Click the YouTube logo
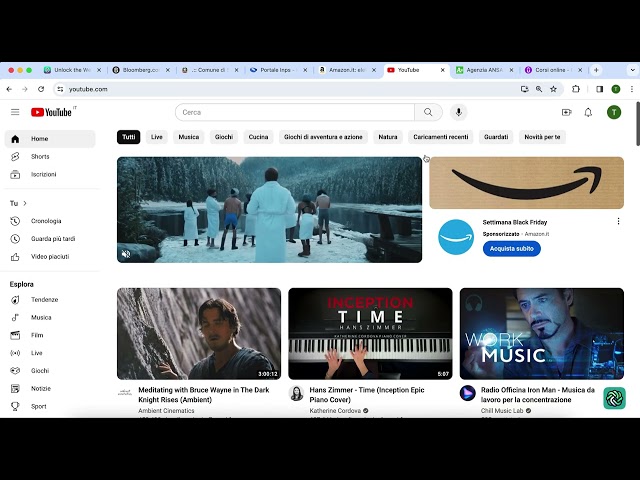The image size is (640, 480). pyautogui.click(x=51, y=112)
